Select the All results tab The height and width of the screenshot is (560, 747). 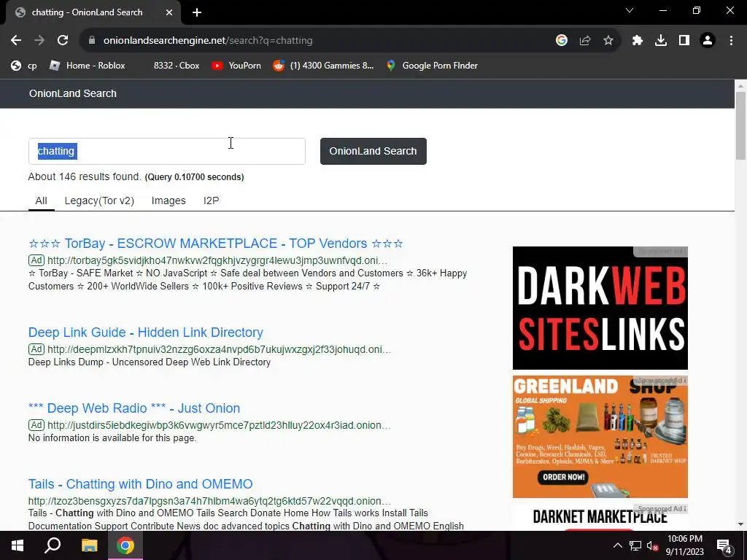click(42, 201)
